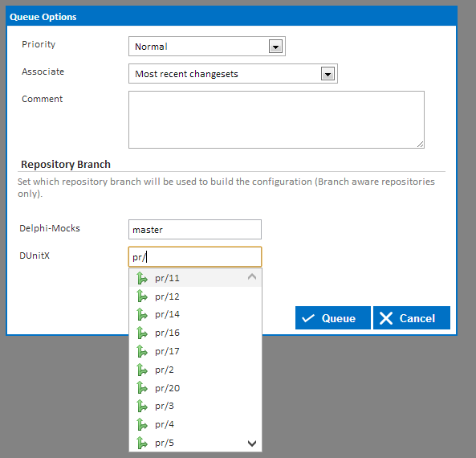
Task: Click the branch icon beside pr/12
Action: tap(141, 296)
